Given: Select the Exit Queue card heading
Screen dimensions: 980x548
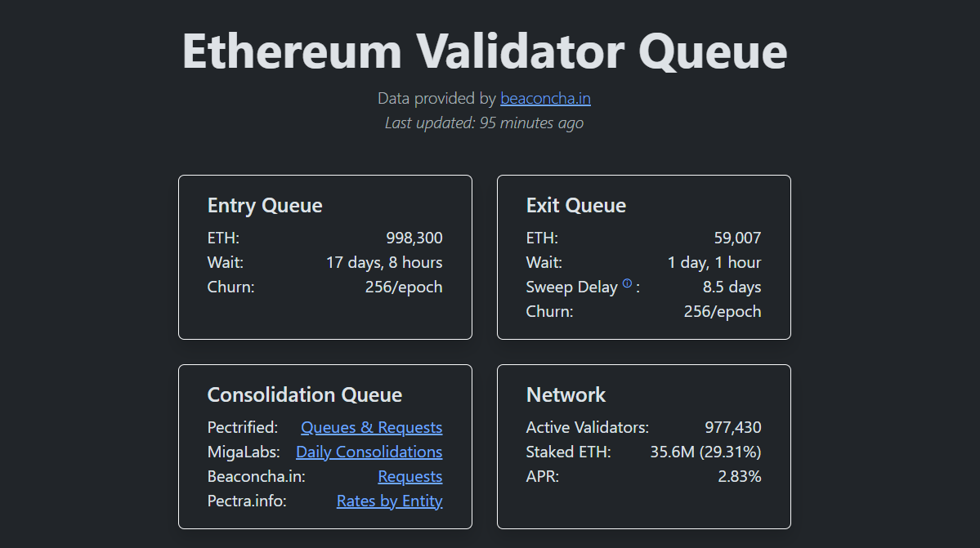Looking at the screenshot, I should (x=576, y=206).
